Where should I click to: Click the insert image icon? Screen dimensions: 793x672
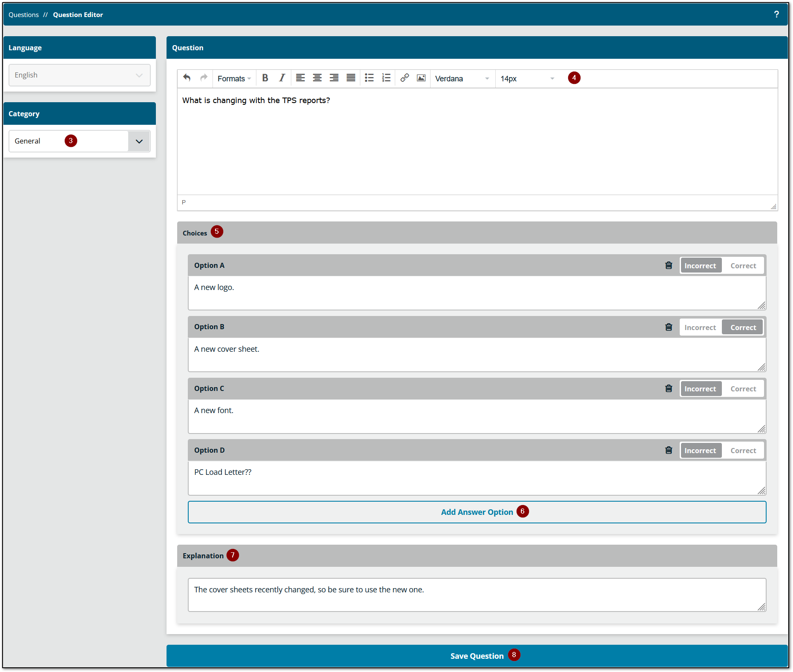(421, 78)
